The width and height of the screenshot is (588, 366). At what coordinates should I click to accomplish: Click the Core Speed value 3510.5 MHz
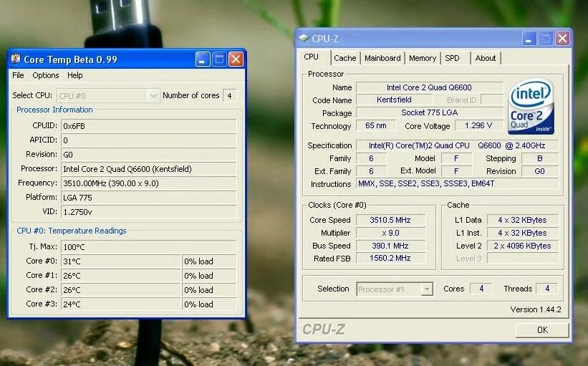point(390,220)
